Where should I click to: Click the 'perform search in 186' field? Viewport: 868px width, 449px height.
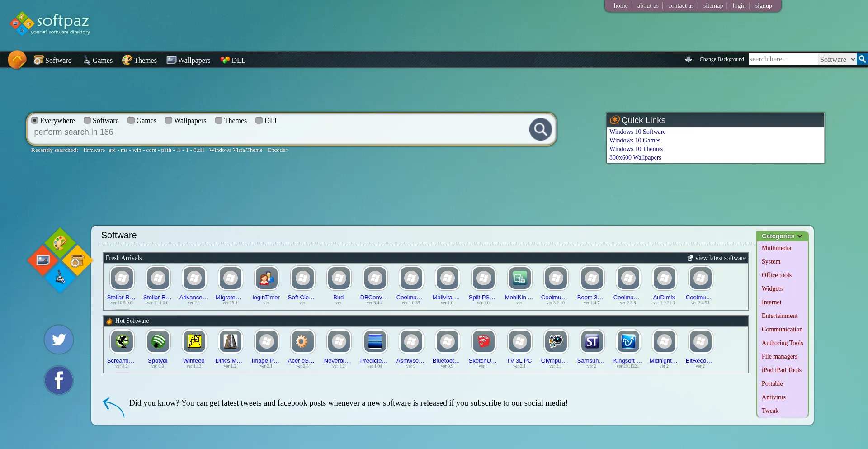tap(271, 132)
